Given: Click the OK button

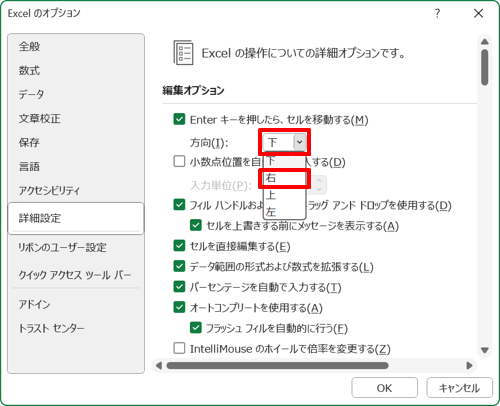Looking at the screenshot, I should (384, 388).
